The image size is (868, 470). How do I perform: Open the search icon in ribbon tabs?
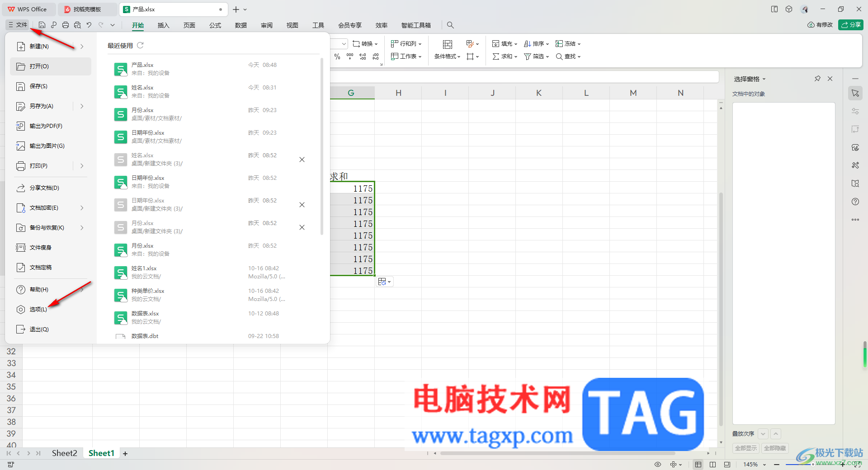pyautogui.click(x=450, y=25)
